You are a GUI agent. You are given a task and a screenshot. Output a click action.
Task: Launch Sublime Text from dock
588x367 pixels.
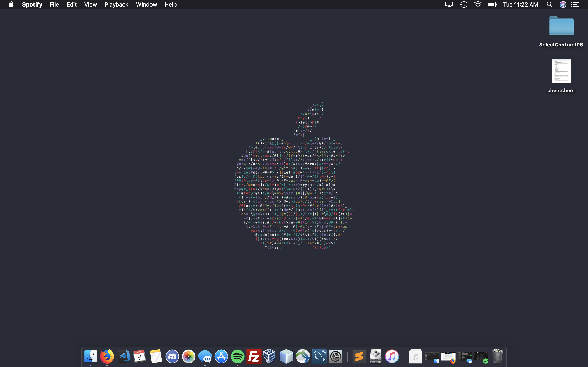tap(359, 356)
